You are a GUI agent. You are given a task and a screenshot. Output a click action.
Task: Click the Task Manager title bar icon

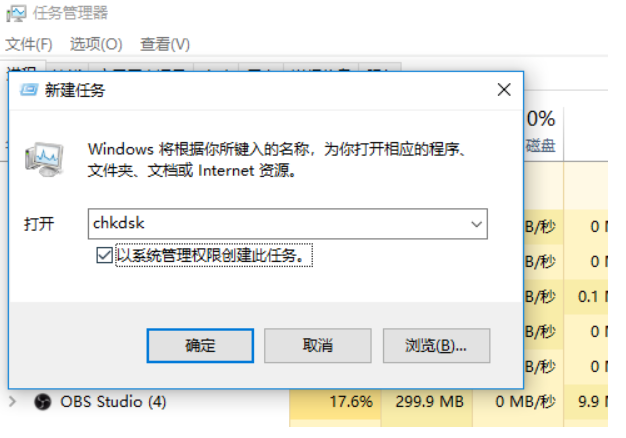point(16,13)
